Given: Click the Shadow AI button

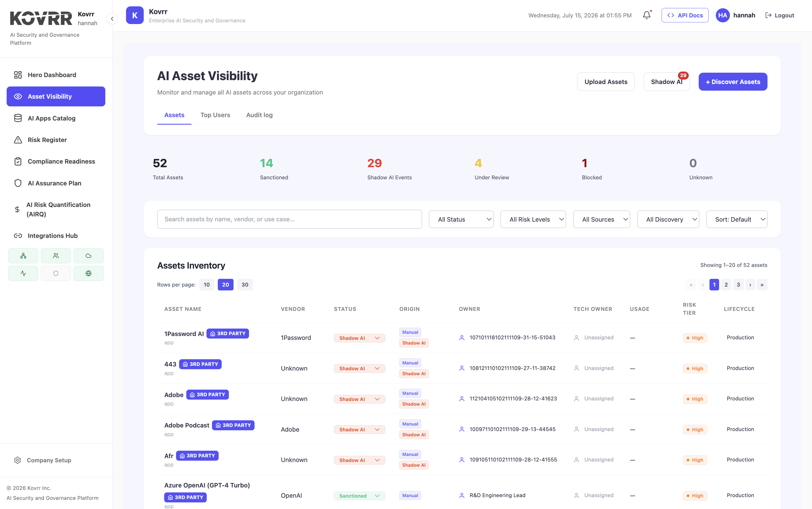Looking at the screenshot, I should [x=667, y=82].
